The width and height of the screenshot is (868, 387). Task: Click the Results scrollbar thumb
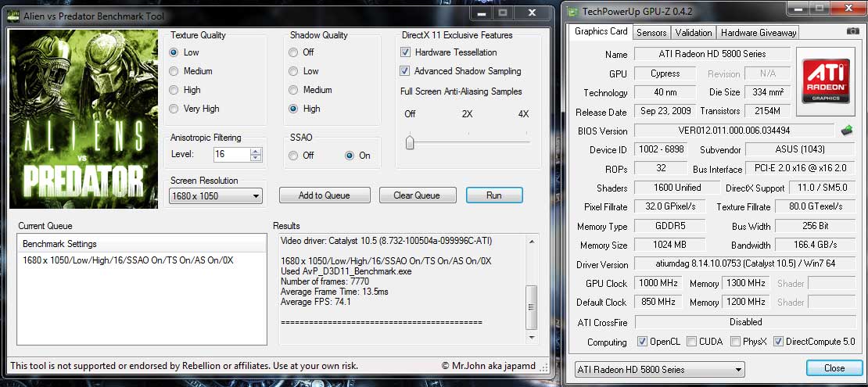pos(532,306)
